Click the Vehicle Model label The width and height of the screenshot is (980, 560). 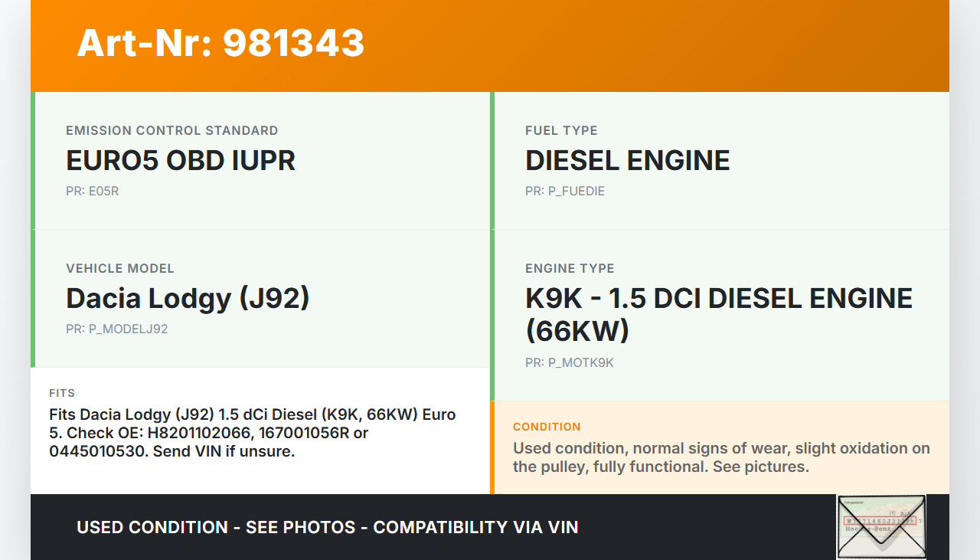point(120,268)
